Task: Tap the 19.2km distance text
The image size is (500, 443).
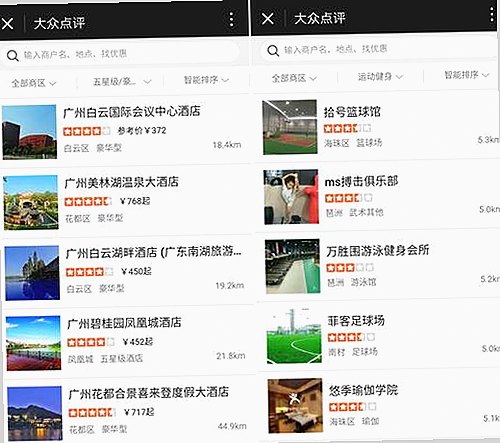Action: pos(230,285)
